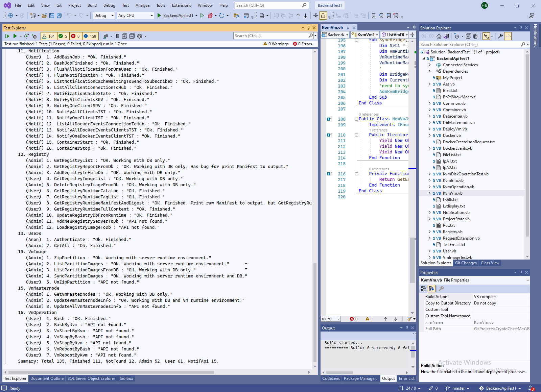Switch to the Git Changes tab
Screen dimensions: 541x392
466,263
